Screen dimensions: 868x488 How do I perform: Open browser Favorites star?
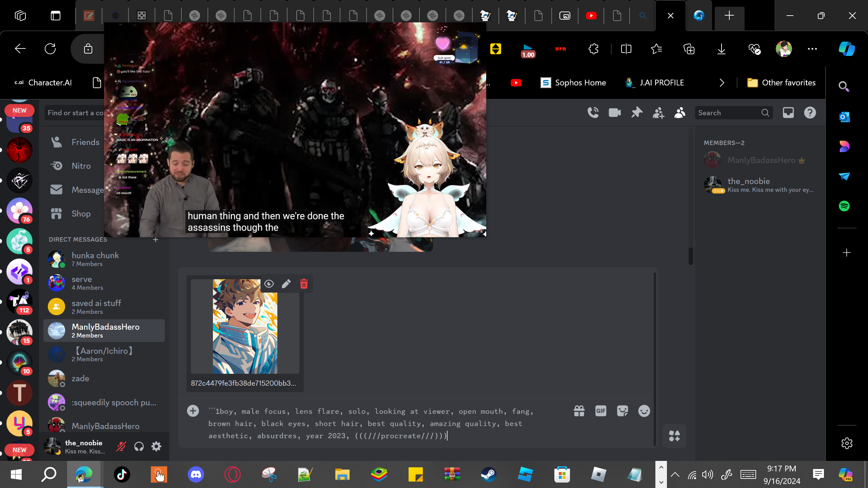pos(657,49)
